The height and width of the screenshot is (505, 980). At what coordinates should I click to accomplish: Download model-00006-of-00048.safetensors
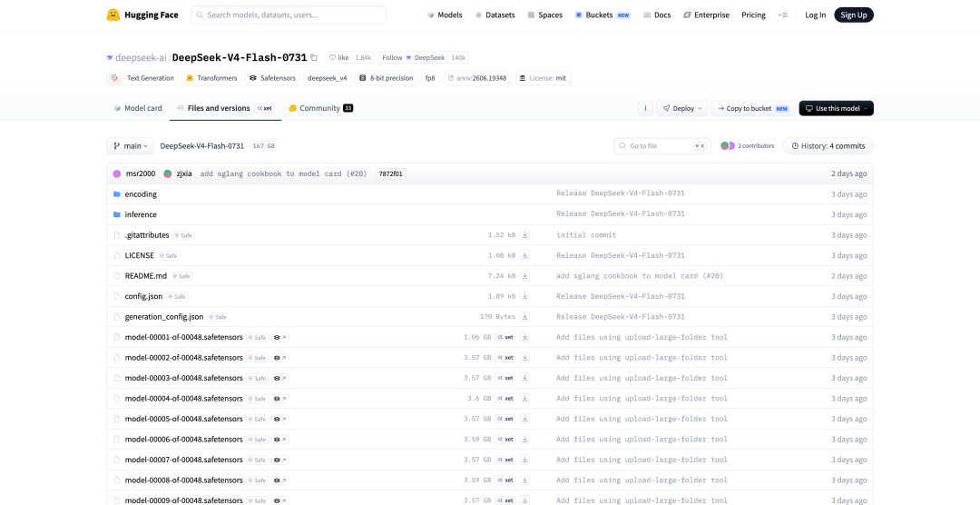click(x=525, y=440)
